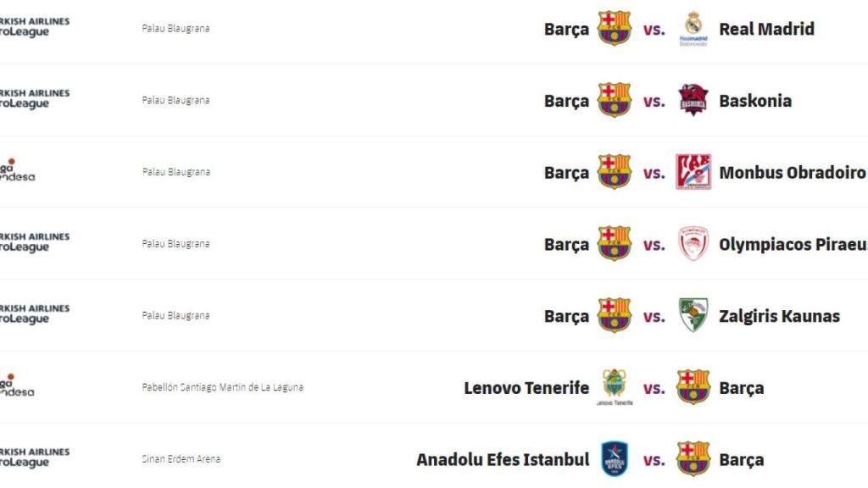Click the Real Madrid Baloncesto crest
Screen dimensions: 868x488
point(693,28)
